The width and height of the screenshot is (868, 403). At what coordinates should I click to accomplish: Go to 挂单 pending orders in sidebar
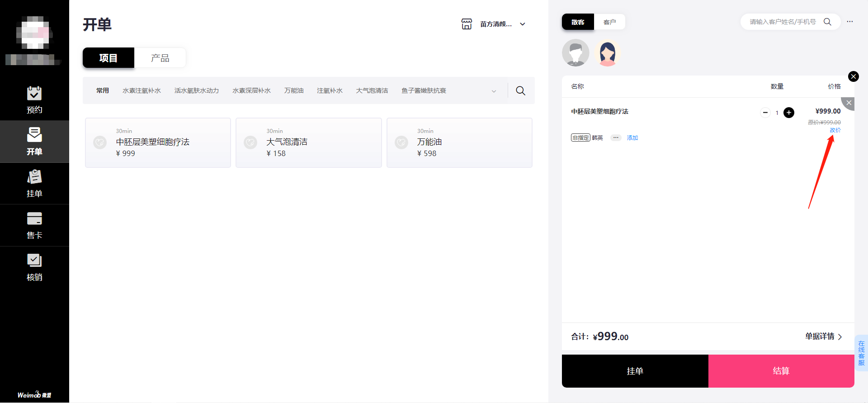[x=34, y=184]
